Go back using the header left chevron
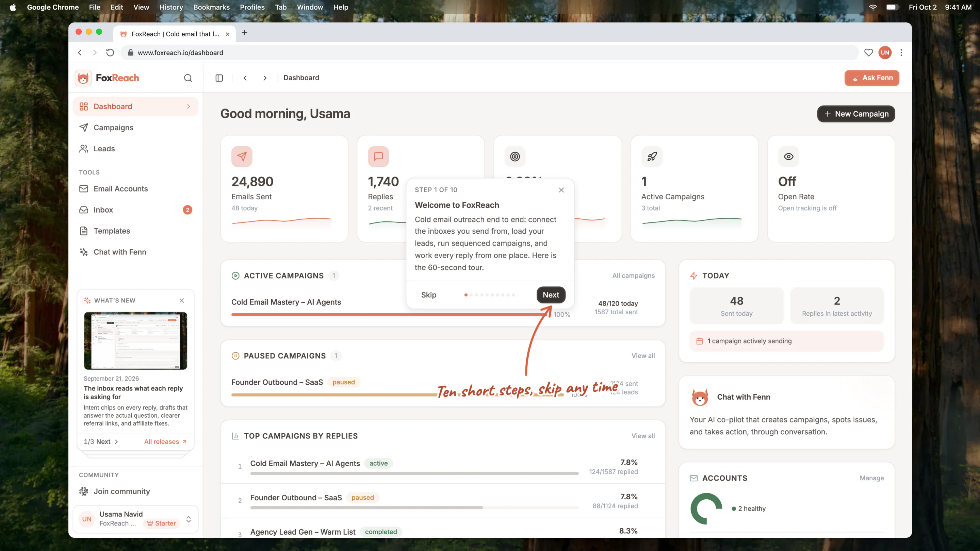Viewport: 980px width, 551px height. [245, 78]
